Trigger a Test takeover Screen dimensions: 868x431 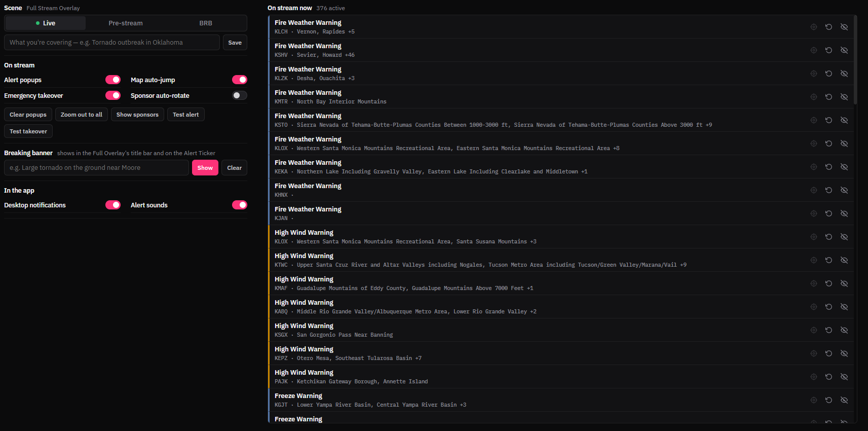pyautogui.click(x=28, y=131)
